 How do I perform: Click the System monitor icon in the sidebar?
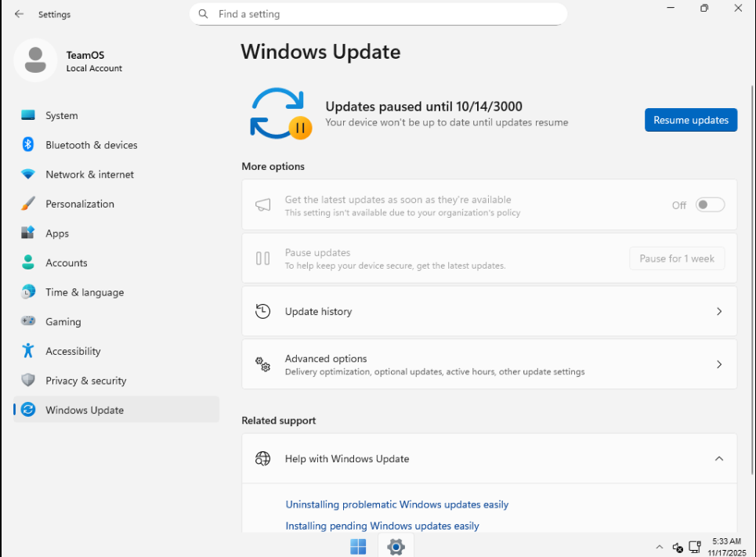[x=28, y=115]
